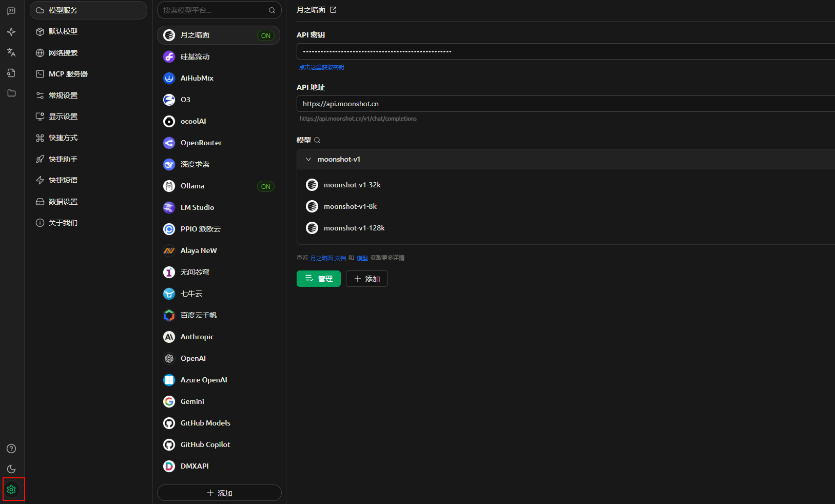Select the Alaya NeW provider
The image size is (835, 504).
click(219, 250)
